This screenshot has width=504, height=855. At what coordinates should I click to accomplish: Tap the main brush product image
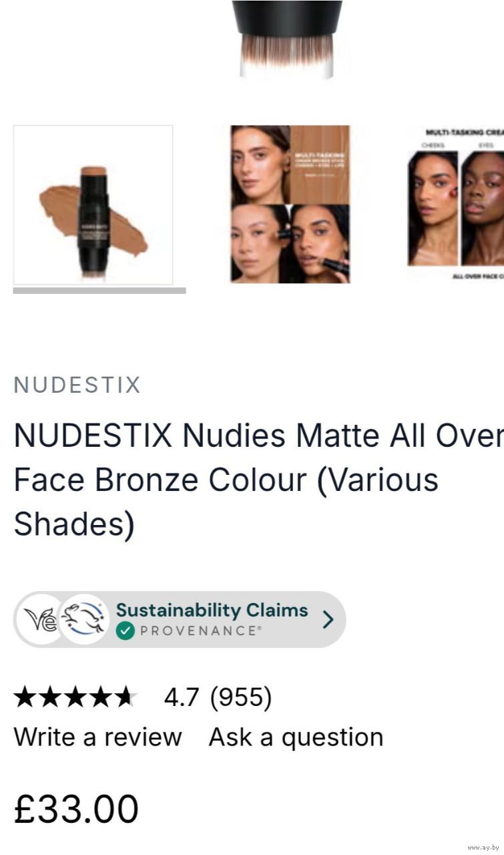[287, 39]
